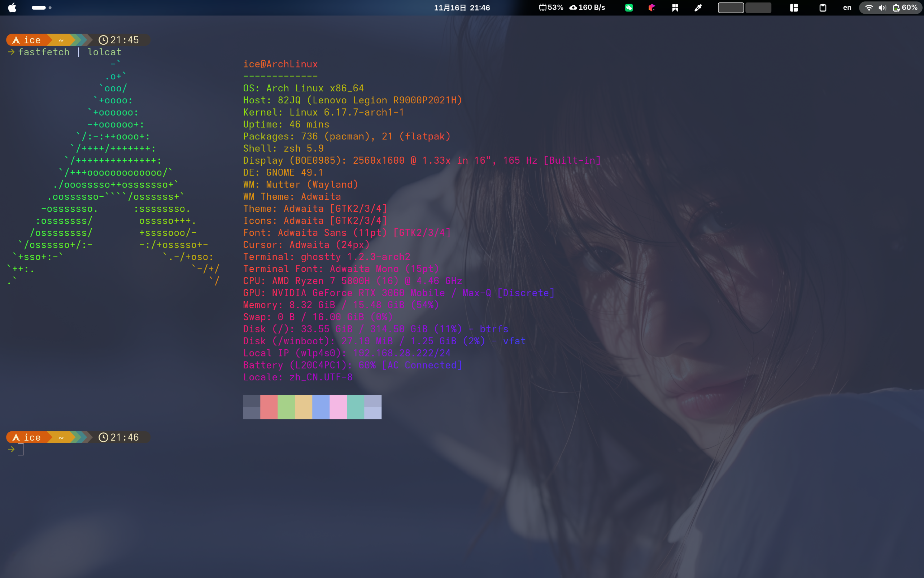The image size is (924, 578).
Task: Click the 'Uptime: 46 mins' line
Action: coord(286,124)
